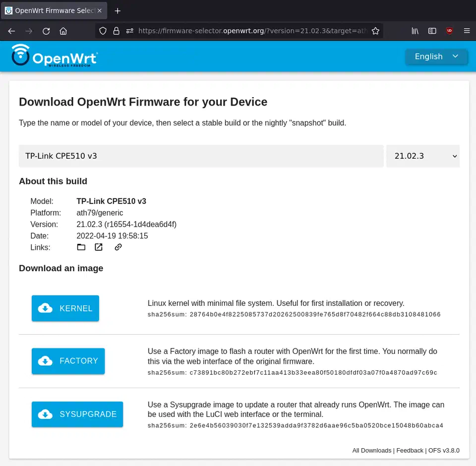Toggle the sidebar view icon
This screenshot has height=466, width=476.
click(x=432, y=31)
